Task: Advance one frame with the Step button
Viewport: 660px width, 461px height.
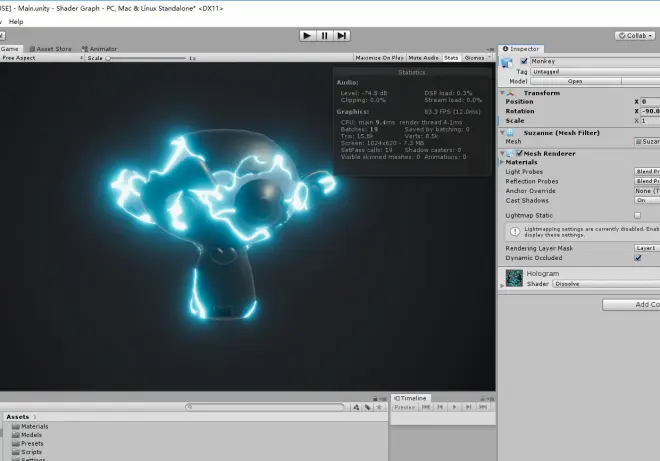Action: 342,36
